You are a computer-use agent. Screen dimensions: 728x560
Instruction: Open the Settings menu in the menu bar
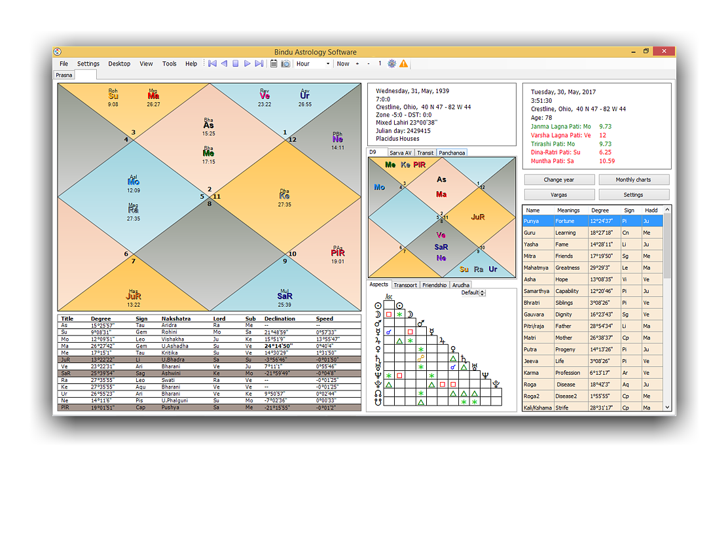click(x=88, y=63)
